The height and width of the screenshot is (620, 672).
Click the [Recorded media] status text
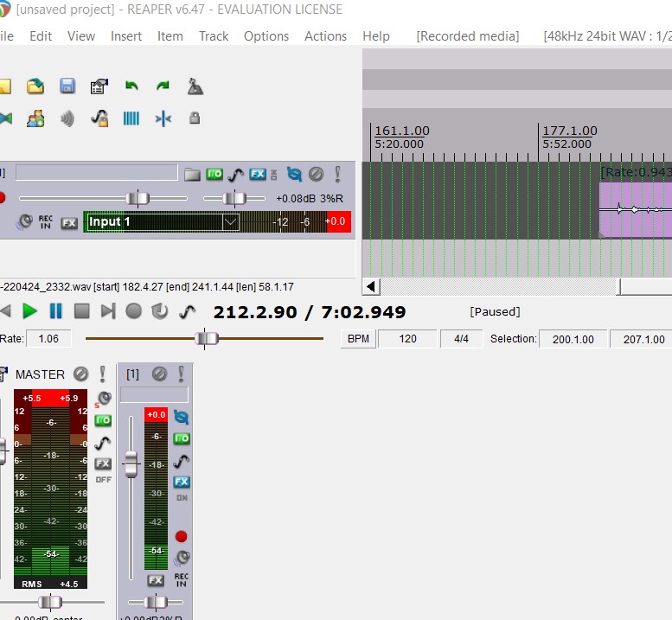point(468,36)
